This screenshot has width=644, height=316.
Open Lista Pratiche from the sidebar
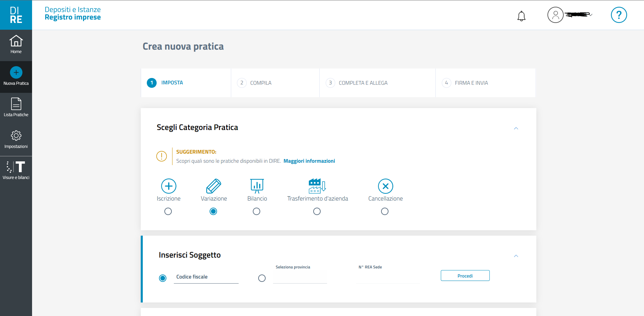(x=16, y=107)
